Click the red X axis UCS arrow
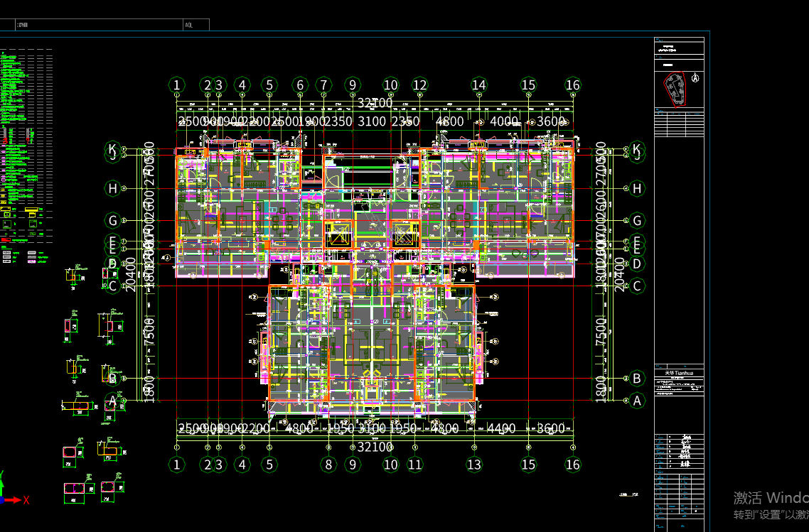This screenshot has height=532, width=809. point(14,500)
